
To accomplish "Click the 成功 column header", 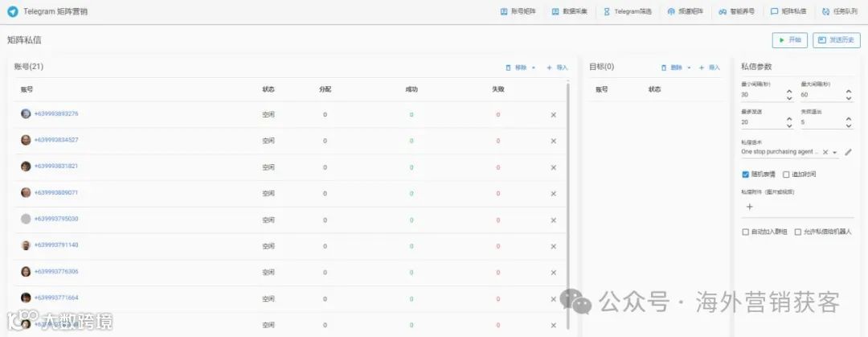I will tap(411, 90).
